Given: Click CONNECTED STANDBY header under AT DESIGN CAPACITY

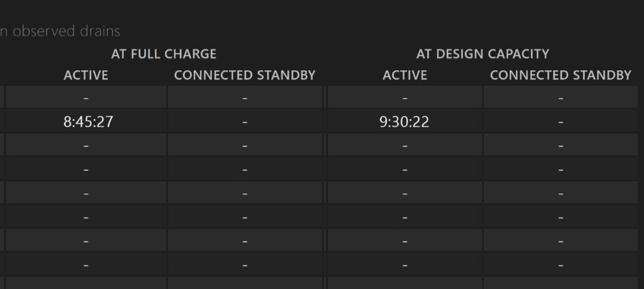Looking at the screenshot, I should [560, 75].
